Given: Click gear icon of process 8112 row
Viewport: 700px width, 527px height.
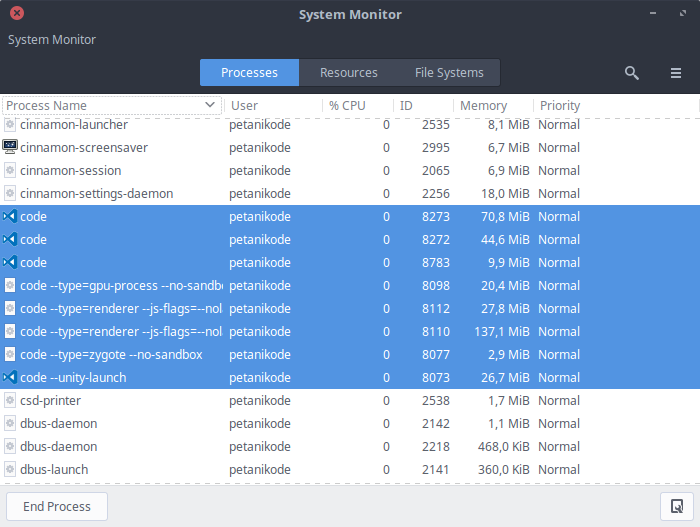Looking at the screenshot, I should pyautogui.click(x=10, y=308).
